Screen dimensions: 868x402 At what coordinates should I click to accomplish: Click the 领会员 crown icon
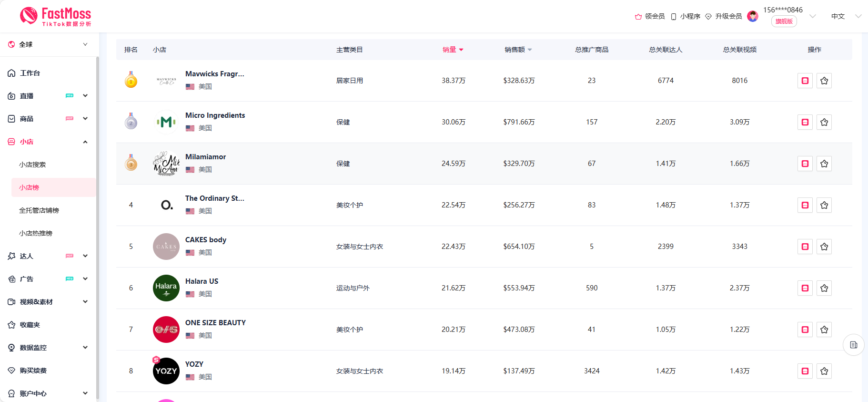pyautogui.click(x=638, y=17)
